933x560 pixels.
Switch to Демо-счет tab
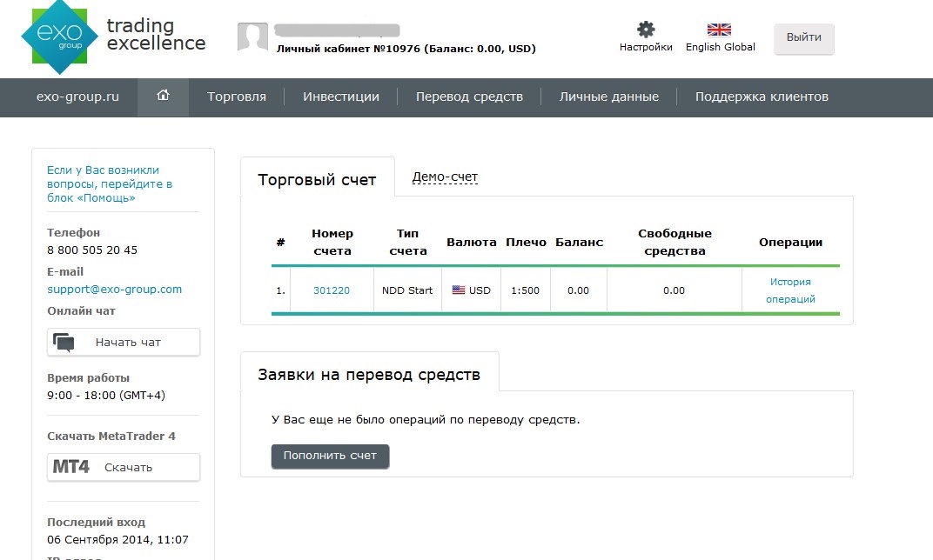(445, 177)
